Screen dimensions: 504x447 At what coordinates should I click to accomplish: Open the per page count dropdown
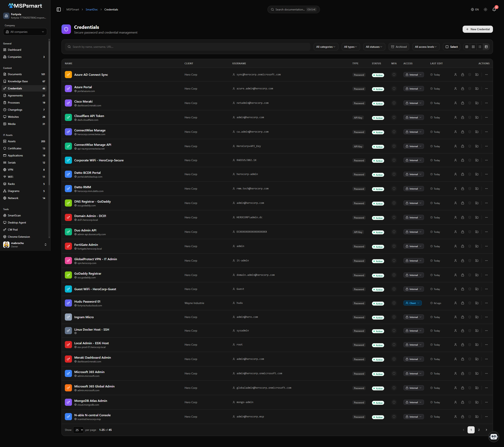tap(78, 430)
